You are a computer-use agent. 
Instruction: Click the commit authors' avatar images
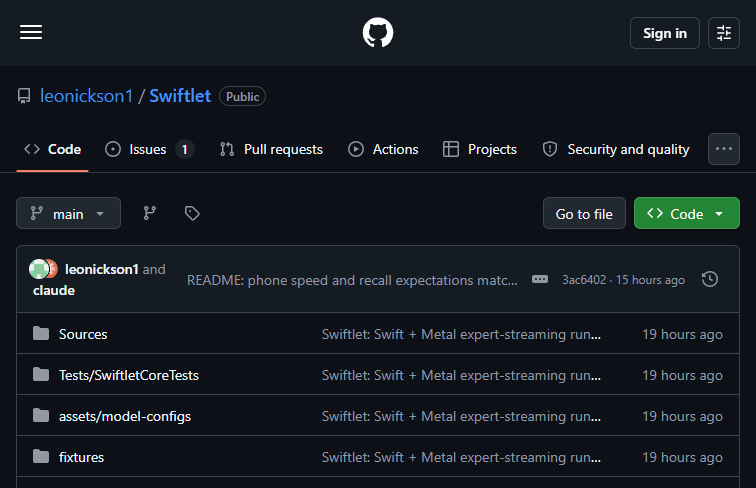[x=43, y=269]
